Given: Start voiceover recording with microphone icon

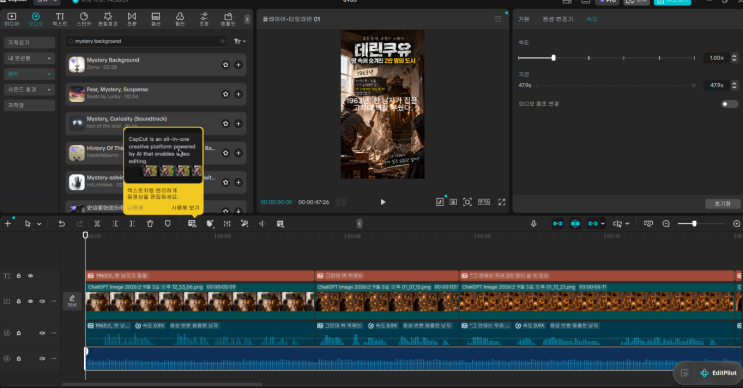Looking at the screenshot, I should click(534, 224).
